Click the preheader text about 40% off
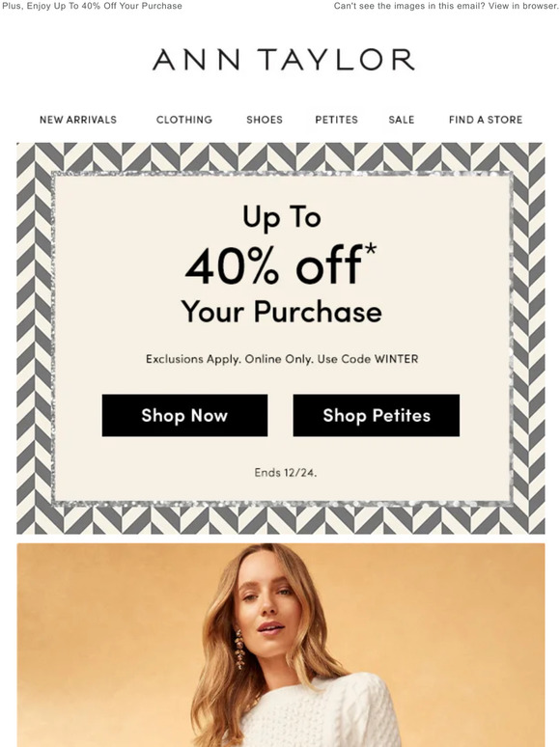The image size is (560, 747). (92, 6)
